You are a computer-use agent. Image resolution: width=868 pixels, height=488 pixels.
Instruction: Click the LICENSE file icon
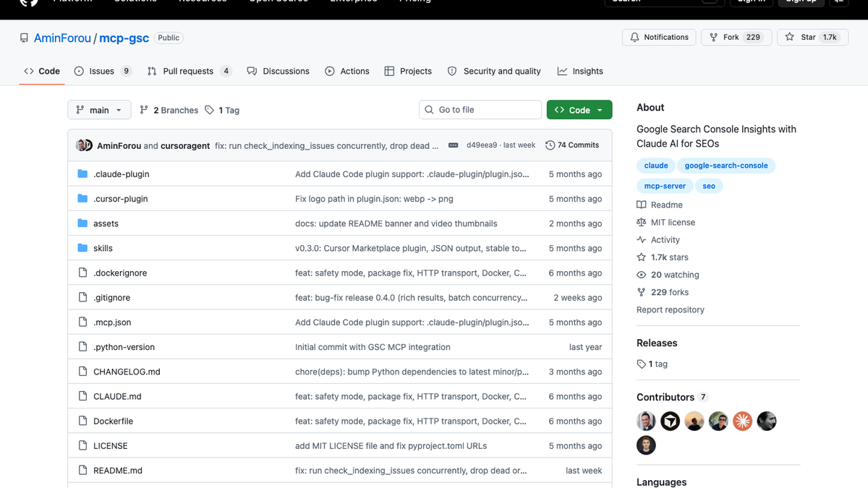coord(82,445)
